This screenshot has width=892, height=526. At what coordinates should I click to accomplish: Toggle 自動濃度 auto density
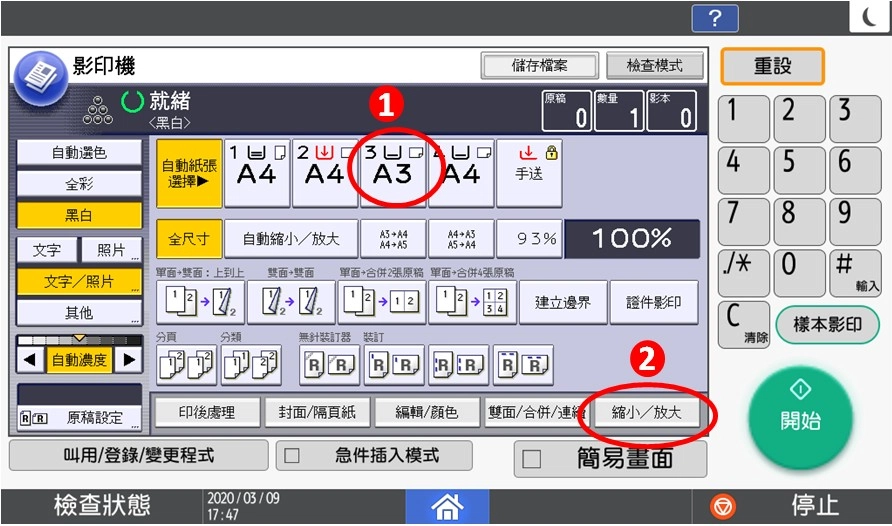79,359
